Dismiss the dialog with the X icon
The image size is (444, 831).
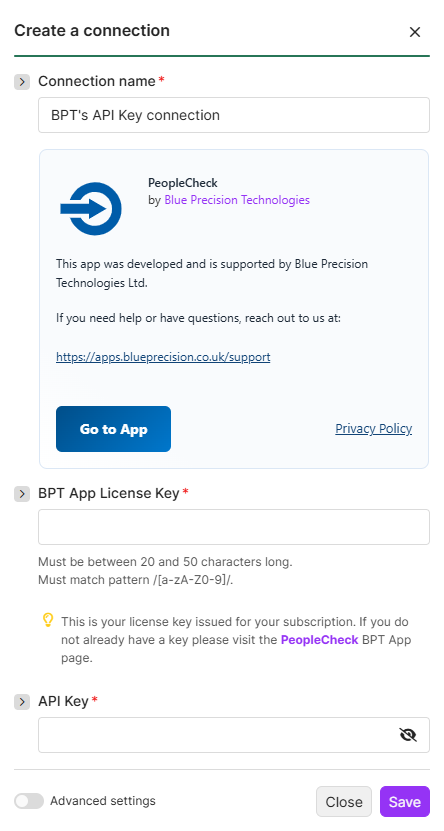coord(414,32)
